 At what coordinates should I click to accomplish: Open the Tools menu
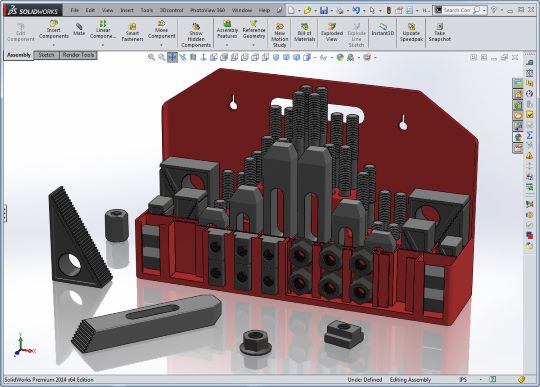pos(146,10)
